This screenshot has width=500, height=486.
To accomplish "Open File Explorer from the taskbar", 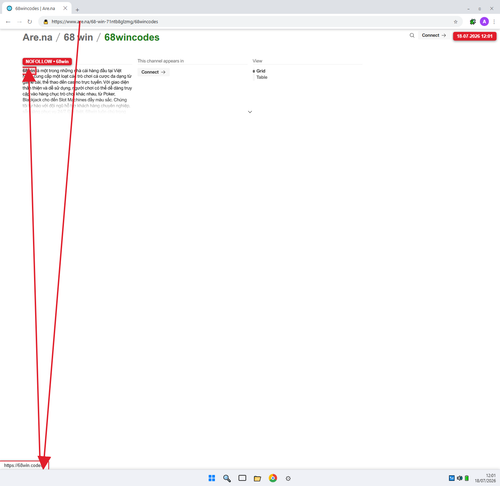I will [x=257, y=478].
